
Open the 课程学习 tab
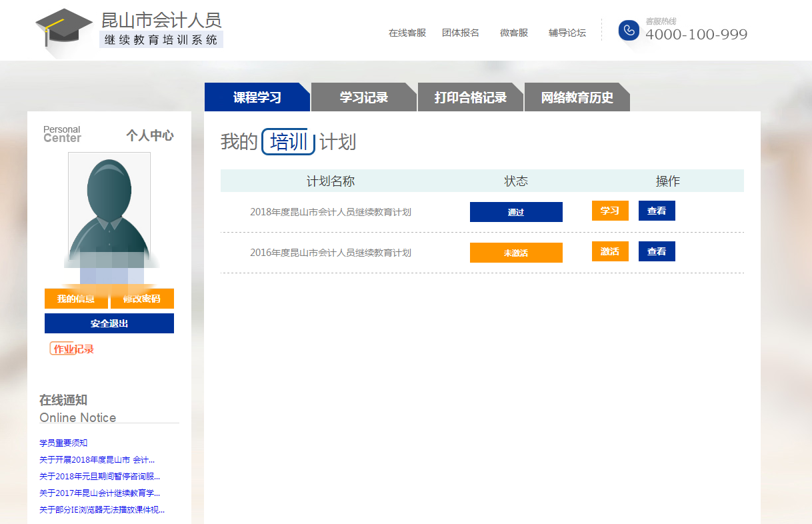(x=257, y=97)
